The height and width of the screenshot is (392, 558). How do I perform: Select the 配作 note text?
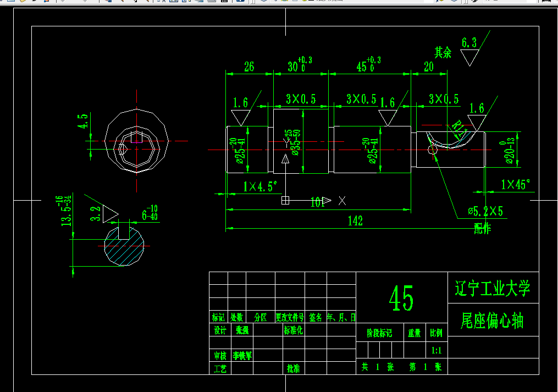coord(482,229)
